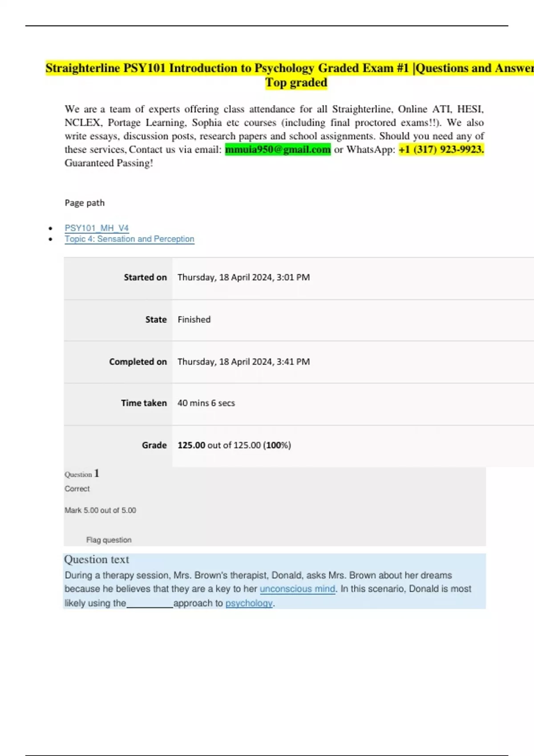Click the 'psychology' hyperlink in question text
Viewport: 534px width, 756px height.
(249, 603)
